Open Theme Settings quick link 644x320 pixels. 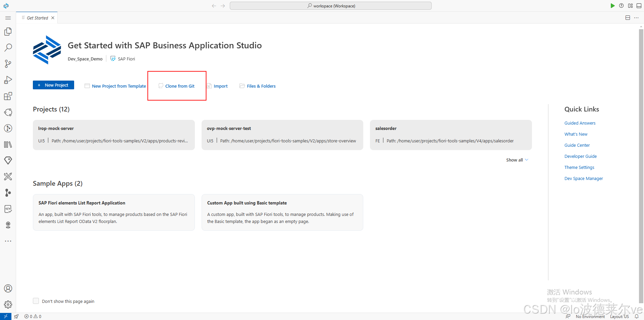[x=579, y=167]
